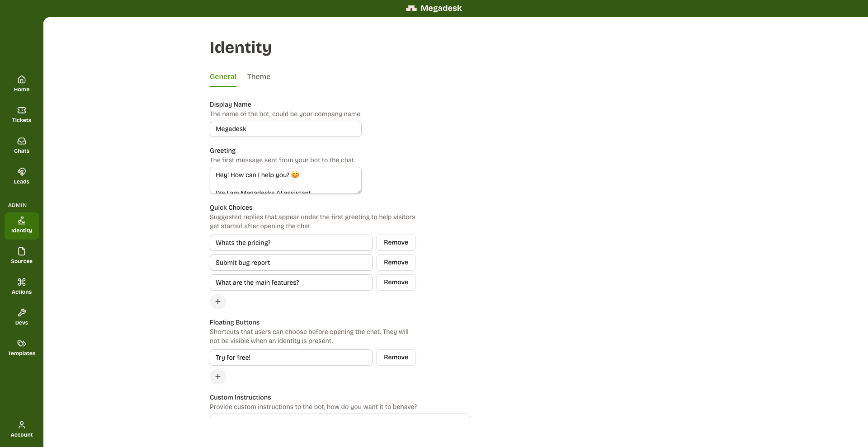
Task: Select the General tab
Action: 223,77
